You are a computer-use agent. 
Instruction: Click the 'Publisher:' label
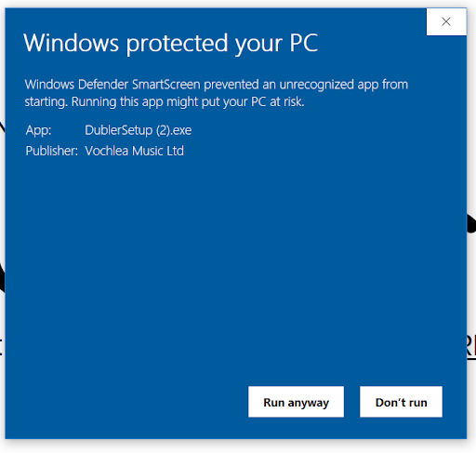point(52,151)
